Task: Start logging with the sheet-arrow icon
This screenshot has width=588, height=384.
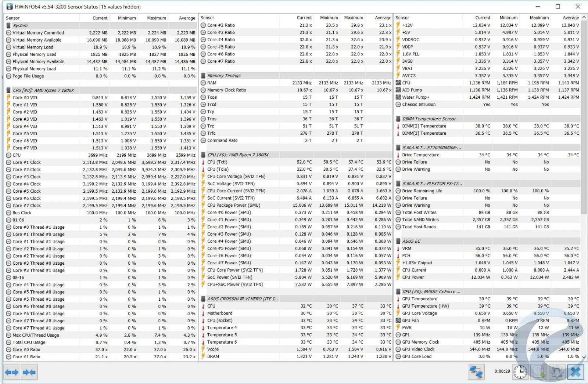Action: [x=539, y=372]
